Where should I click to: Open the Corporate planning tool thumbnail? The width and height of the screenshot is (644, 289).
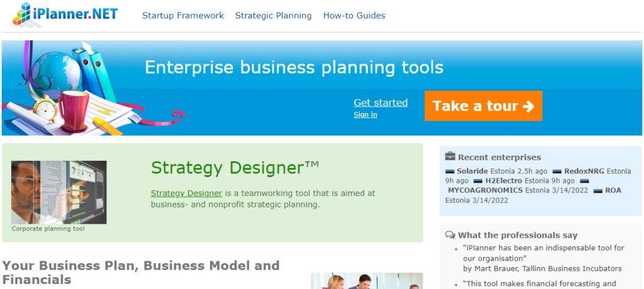pyautogui.click(x=58, y=192)
